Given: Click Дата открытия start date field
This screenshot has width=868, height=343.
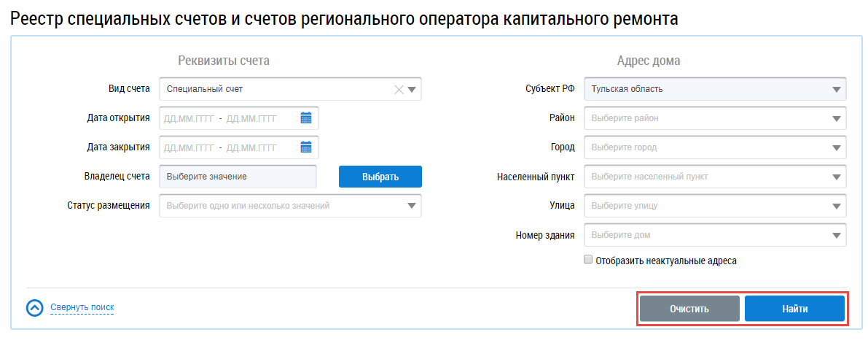Looking at the screenshot, I should pos(189,118).
